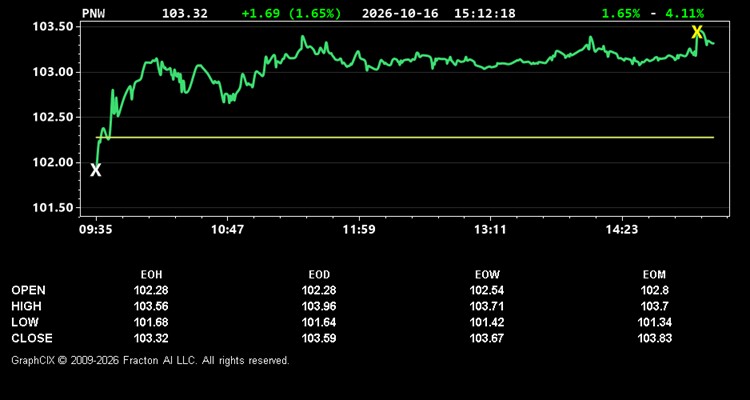Click the EOW high value 103.71
The height and width of the screenshot is (400, 750).
tap(487, 306)
